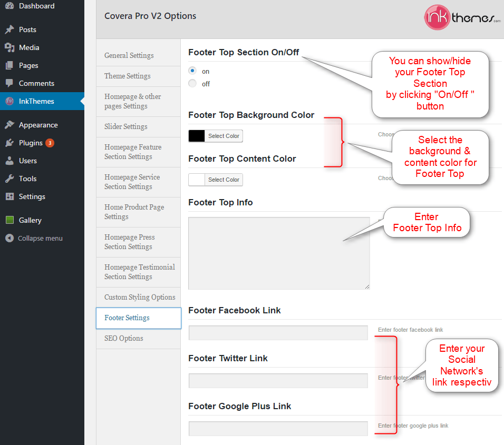
Task: Open Home Product Page Settings tab
Action: click(139, 212)
